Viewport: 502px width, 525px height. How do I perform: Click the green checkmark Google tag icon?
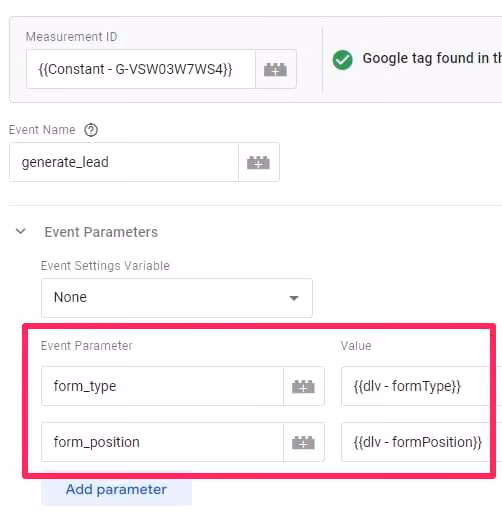click(x=342, y=60)
